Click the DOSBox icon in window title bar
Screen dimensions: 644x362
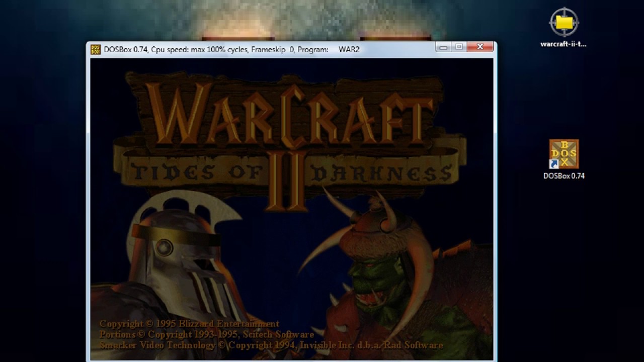96,49
